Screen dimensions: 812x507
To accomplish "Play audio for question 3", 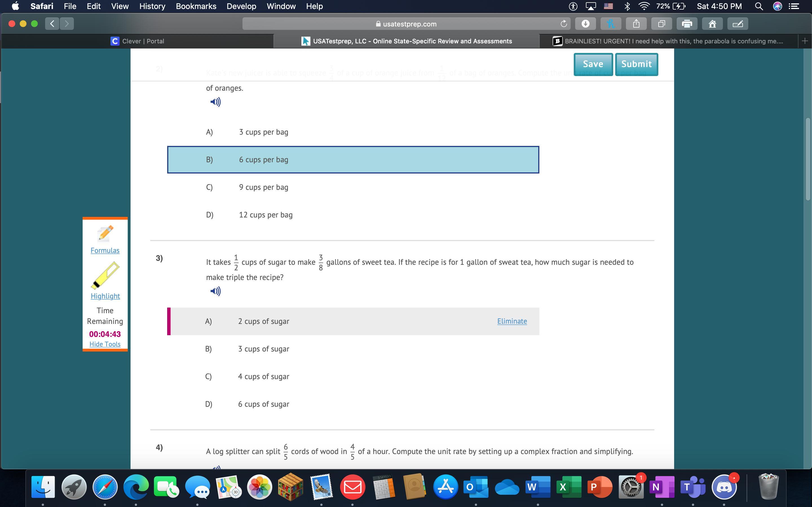I will coord(215,291).
